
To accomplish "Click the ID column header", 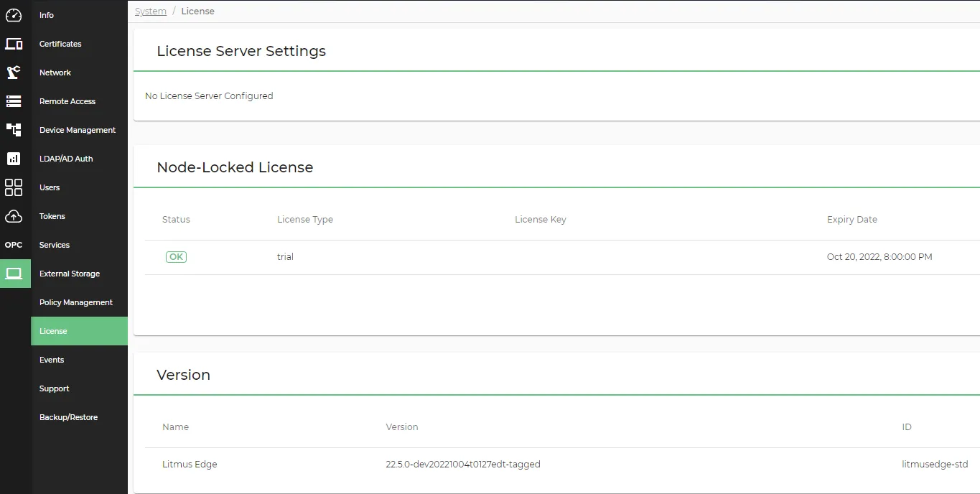I will (907, 427).
